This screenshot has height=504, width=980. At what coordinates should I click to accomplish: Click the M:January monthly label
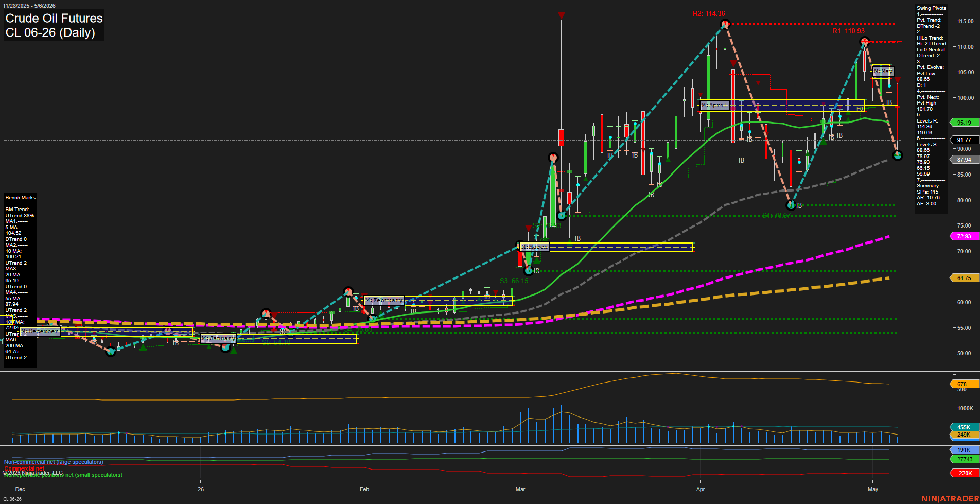218,338
